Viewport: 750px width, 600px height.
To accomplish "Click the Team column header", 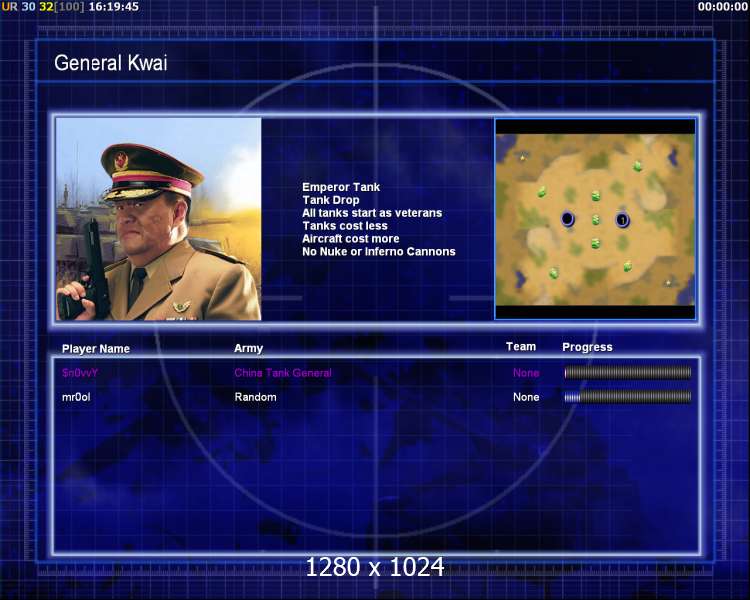I will click(x=521, y=346).
